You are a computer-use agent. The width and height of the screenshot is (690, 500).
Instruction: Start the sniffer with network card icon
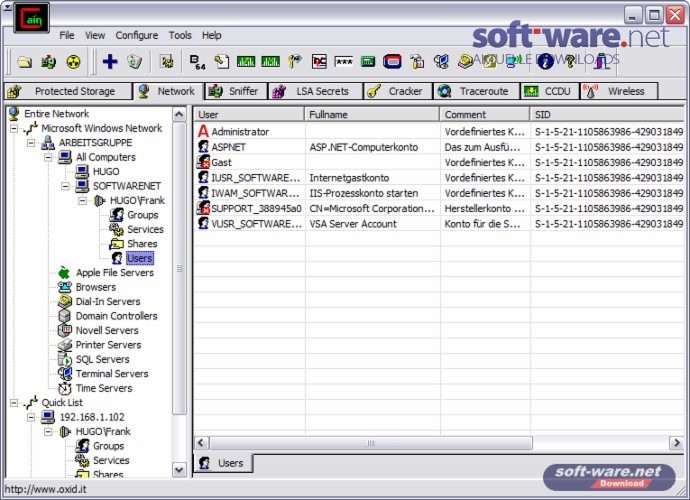pyautogui.click(x=48, y=62)
